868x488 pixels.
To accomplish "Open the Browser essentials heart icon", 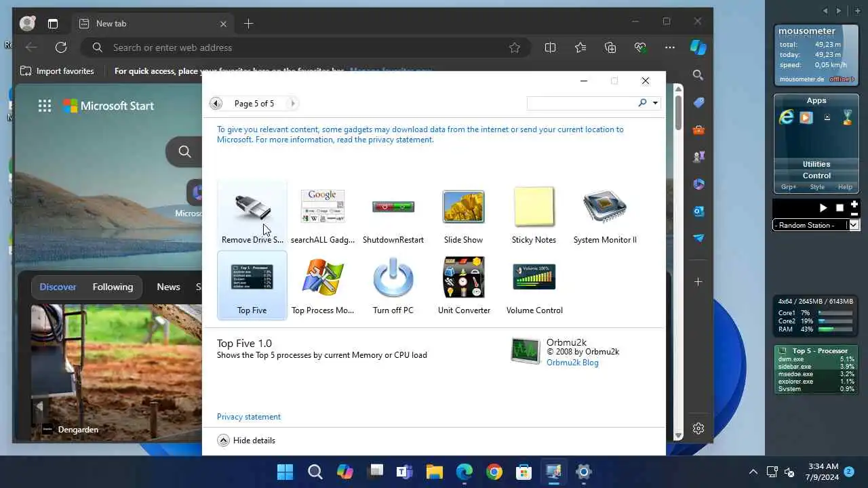I will (x=640, y=47).
